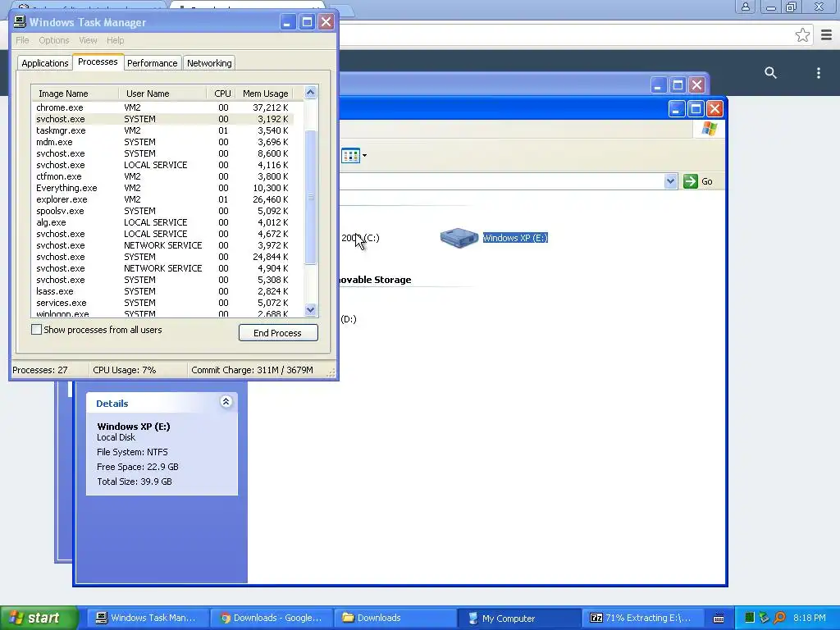Viewport: 840px width, 630px height.
Task: Select the explorer.exe process row
Action: (163, 199)
